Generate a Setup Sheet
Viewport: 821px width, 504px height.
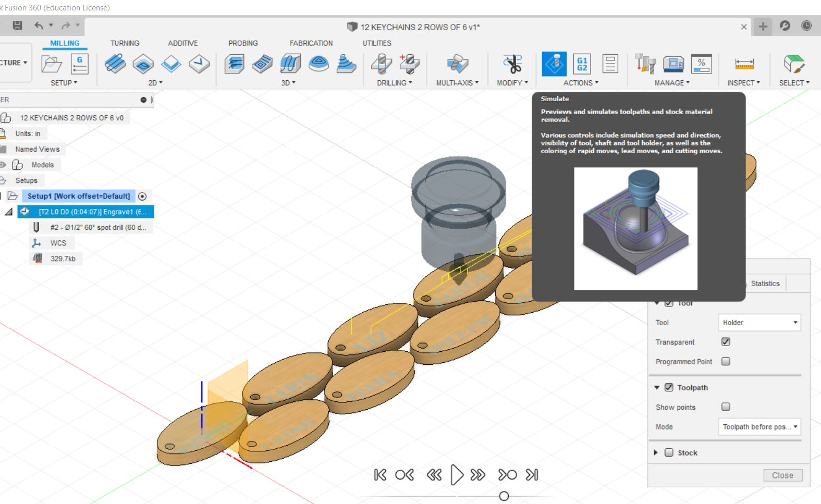(x=610, y=64)
